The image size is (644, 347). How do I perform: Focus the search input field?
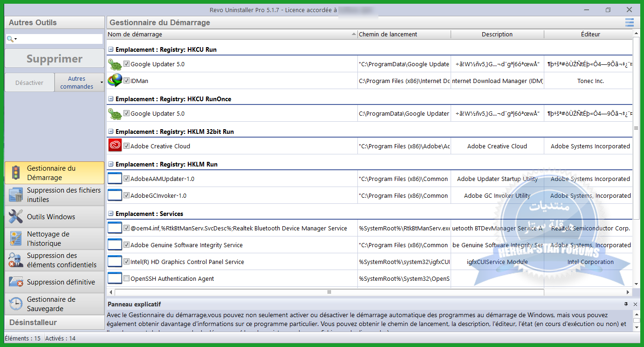click(60, 39)
